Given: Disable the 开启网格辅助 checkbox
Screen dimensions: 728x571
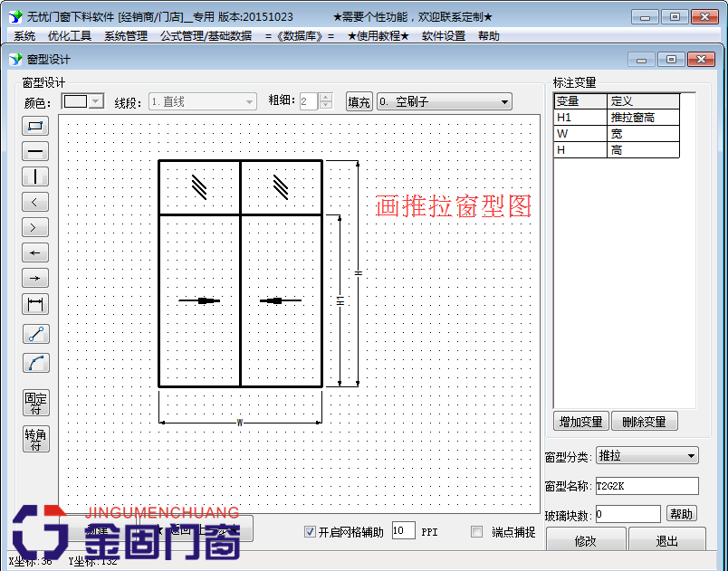Looking at the screenshot, I should tap(311, 531).
